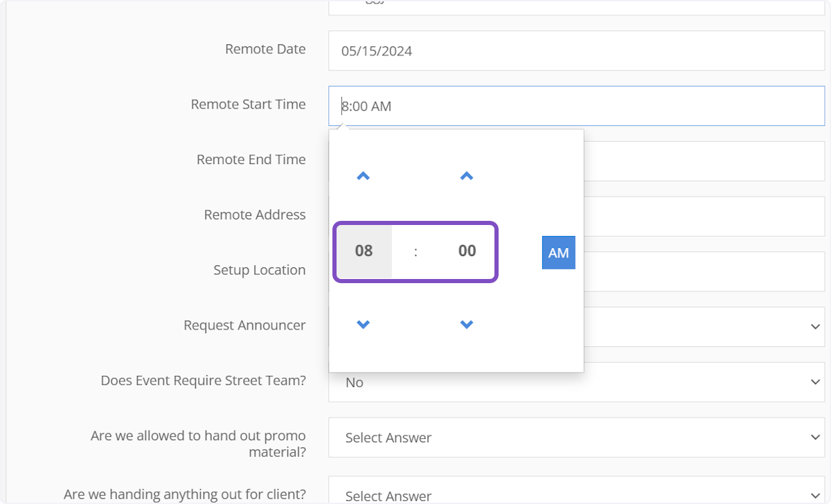Click the Remote End Time label

[251, 159]
